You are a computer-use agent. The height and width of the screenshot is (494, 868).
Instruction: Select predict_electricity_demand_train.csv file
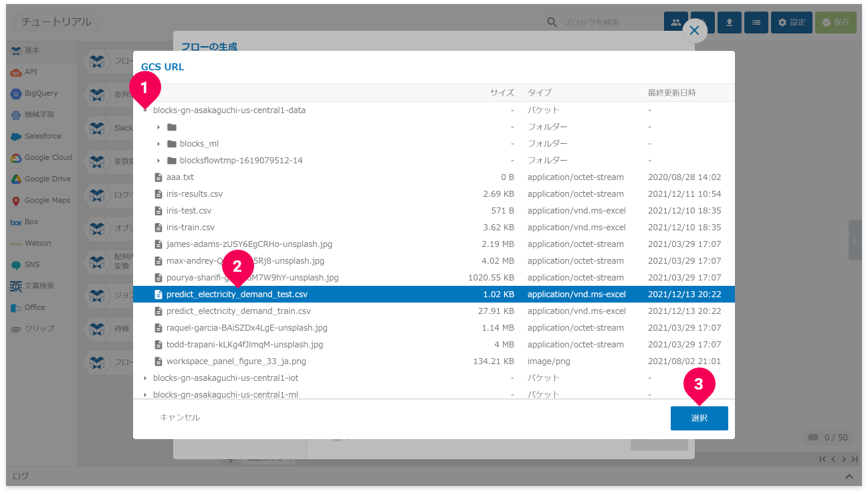434,311
